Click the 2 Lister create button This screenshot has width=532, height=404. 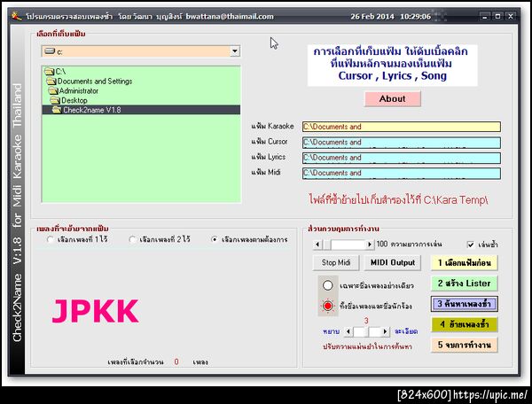click(x=464, y=284)
